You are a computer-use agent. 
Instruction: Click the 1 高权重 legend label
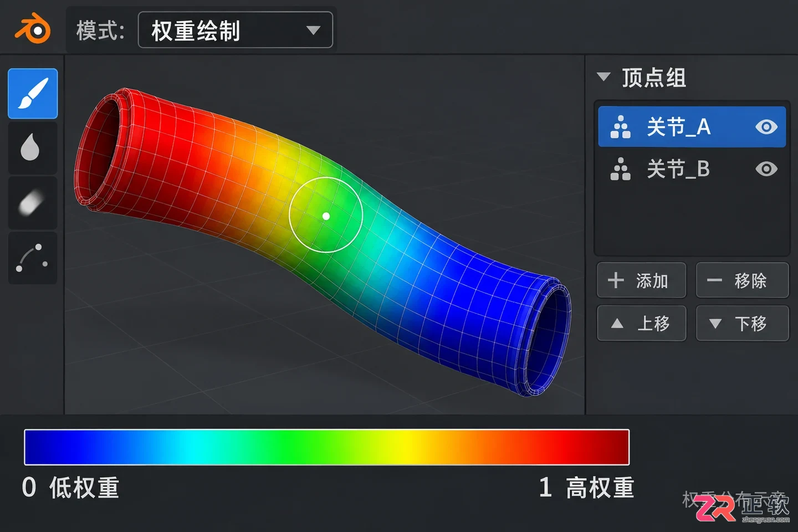click(x=586, y=488)
